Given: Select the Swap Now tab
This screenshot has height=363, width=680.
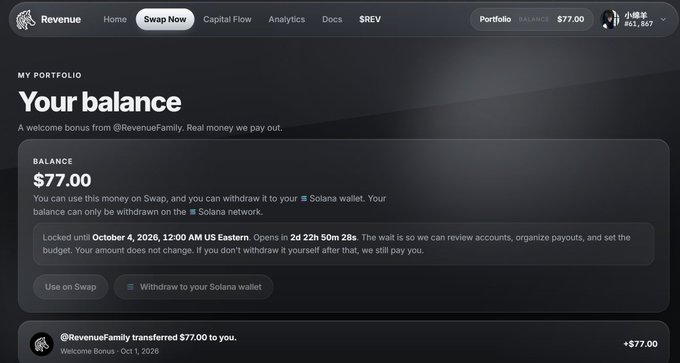Looking at the screenshot, I should 165,20.
